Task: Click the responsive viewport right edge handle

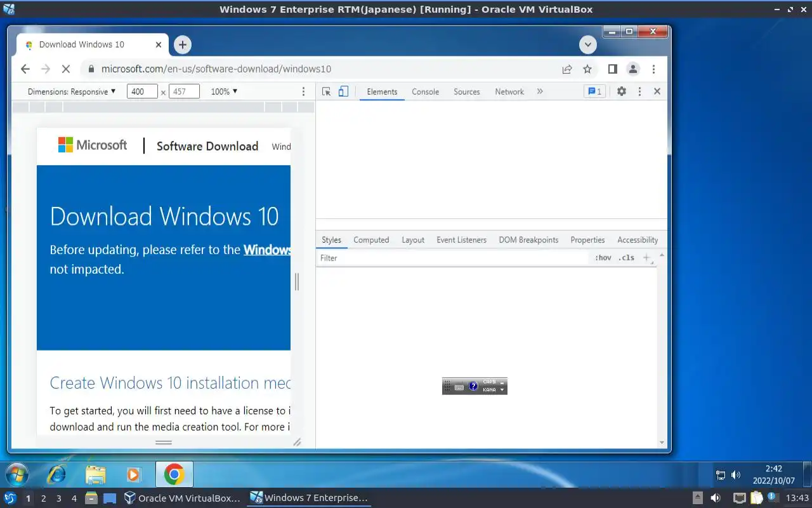Action: [x=296, y=281]
